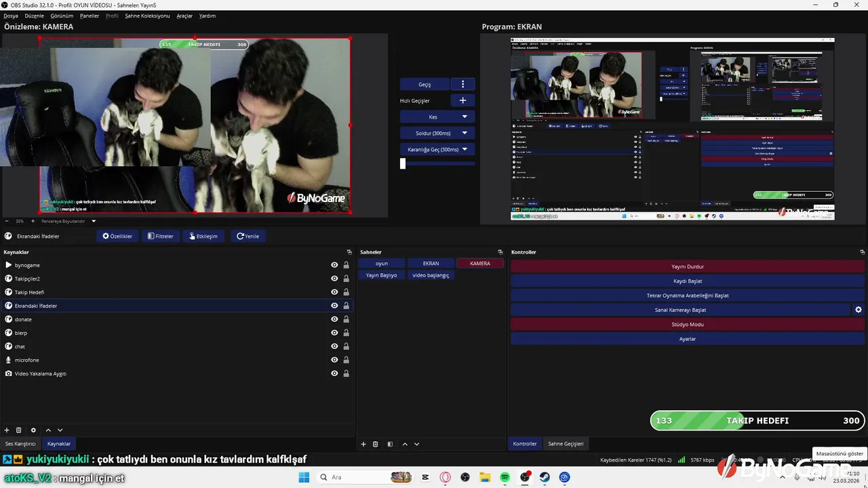This screenshot has height=488, width=868.
Task: Click the microphone icon of microfone source
Action: [x=8, y=360]
